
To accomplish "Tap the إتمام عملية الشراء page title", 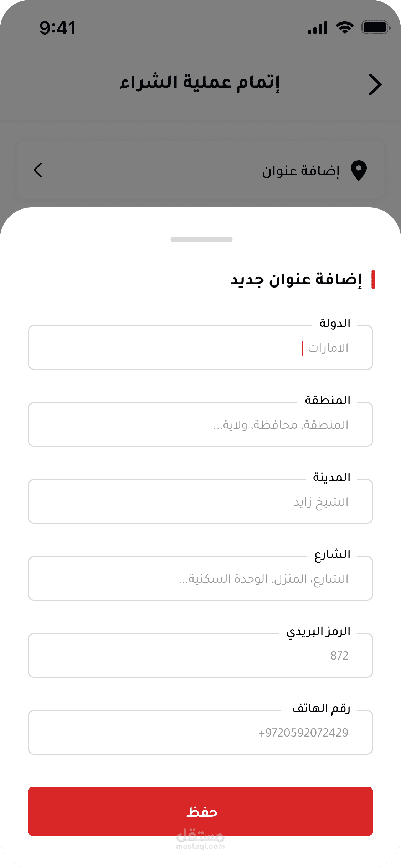I will pyautogui.click(x=200, y=83).
